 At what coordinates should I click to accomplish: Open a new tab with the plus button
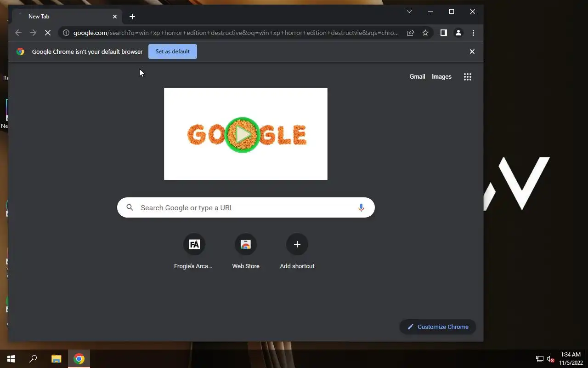tap(132, 17)
